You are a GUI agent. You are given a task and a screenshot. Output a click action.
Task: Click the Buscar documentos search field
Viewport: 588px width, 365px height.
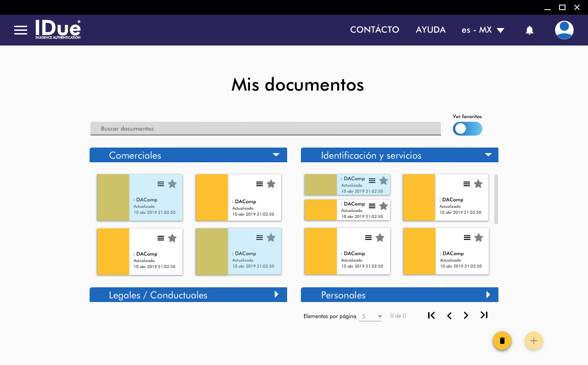[266, 129]
